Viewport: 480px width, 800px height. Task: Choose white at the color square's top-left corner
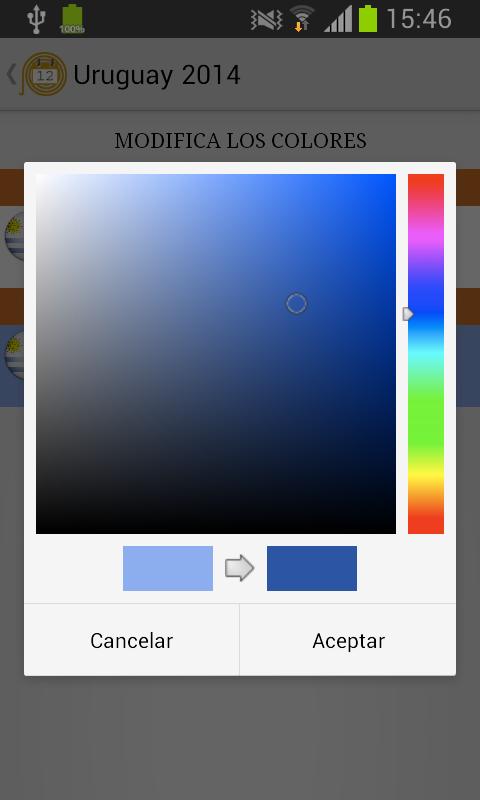[x=39, y=177]
